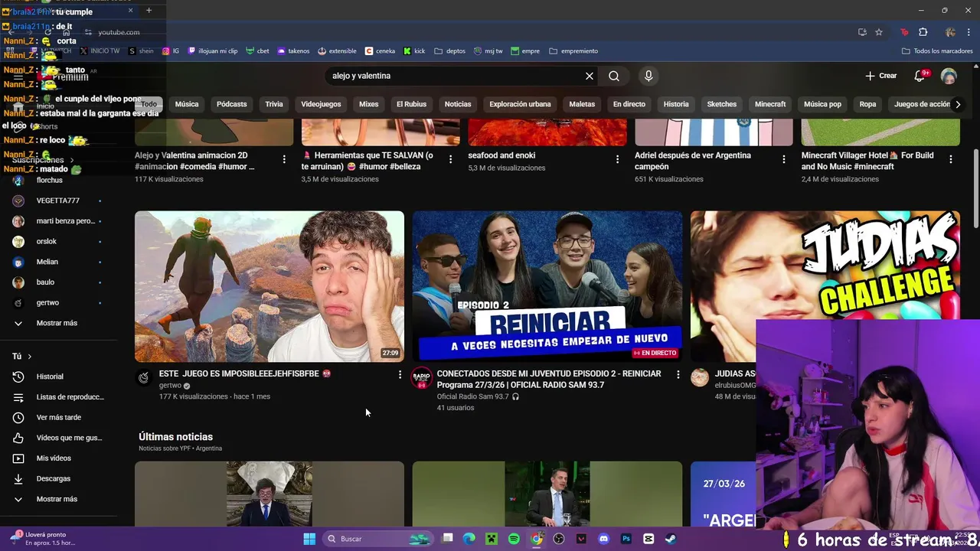Open Listas de reproducción in the sidebar

pos(69,397)
